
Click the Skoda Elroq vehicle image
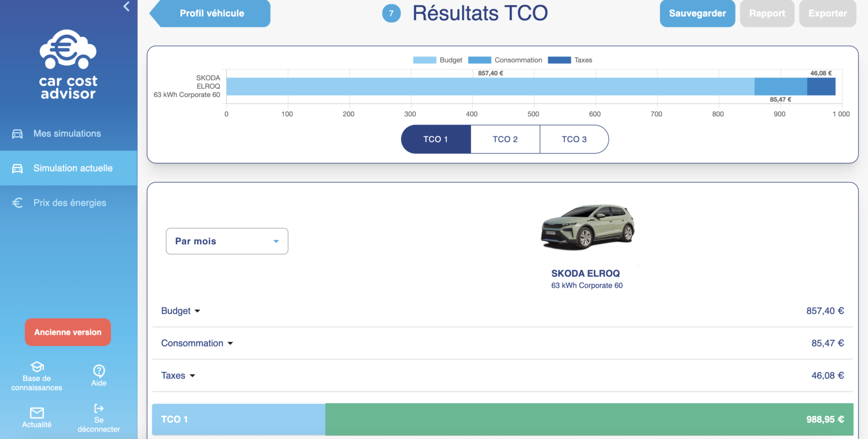(587, 227)
